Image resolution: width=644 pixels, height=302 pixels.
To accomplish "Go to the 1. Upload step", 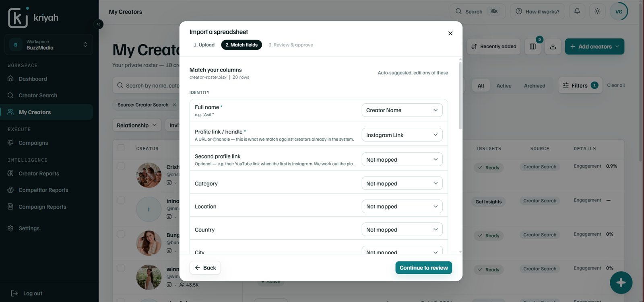I will click(204, 45).
